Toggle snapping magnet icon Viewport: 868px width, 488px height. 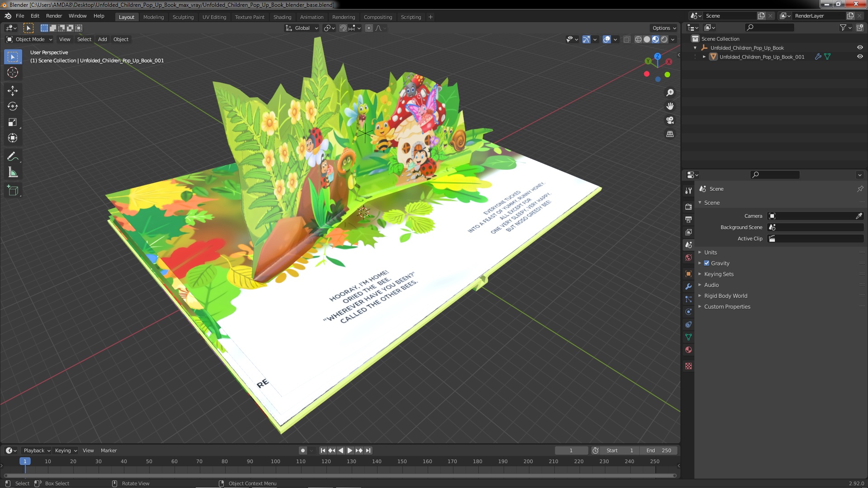(343, 28)
